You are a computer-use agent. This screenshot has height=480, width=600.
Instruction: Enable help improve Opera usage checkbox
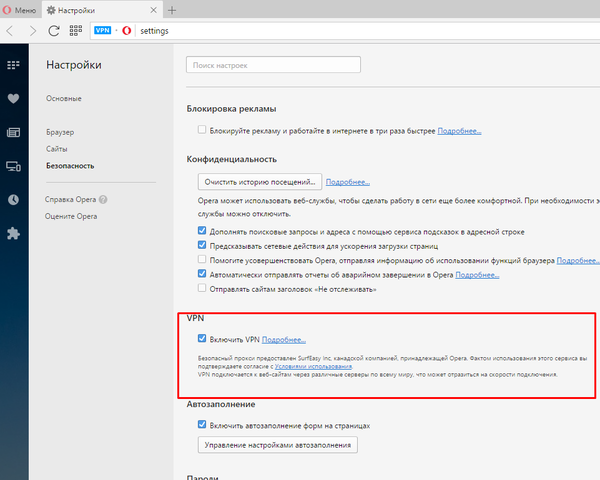click(202, 259)
